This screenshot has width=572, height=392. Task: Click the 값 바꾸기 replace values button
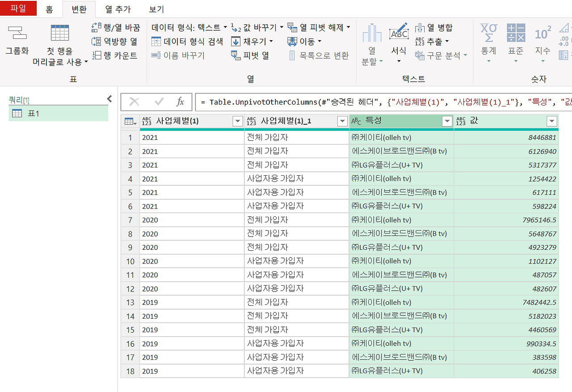257,28
